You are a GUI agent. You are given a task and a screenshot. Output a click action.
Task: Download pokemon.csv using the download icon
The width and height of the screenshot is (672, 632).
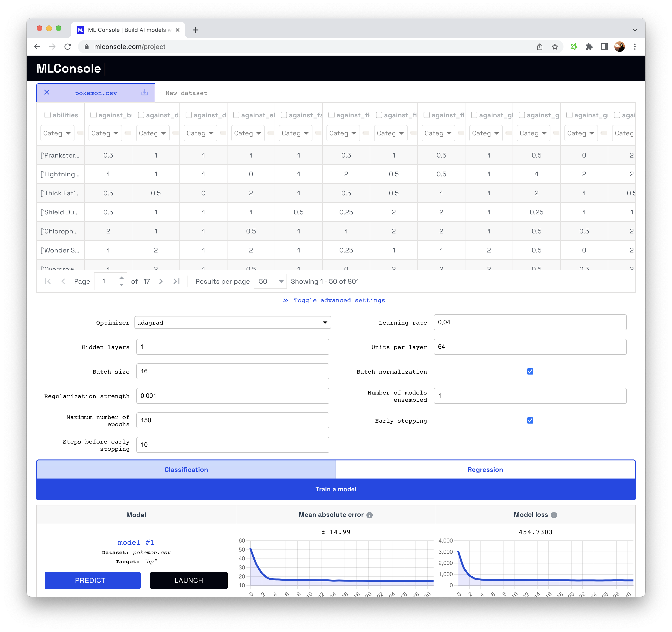pos(145,92)
